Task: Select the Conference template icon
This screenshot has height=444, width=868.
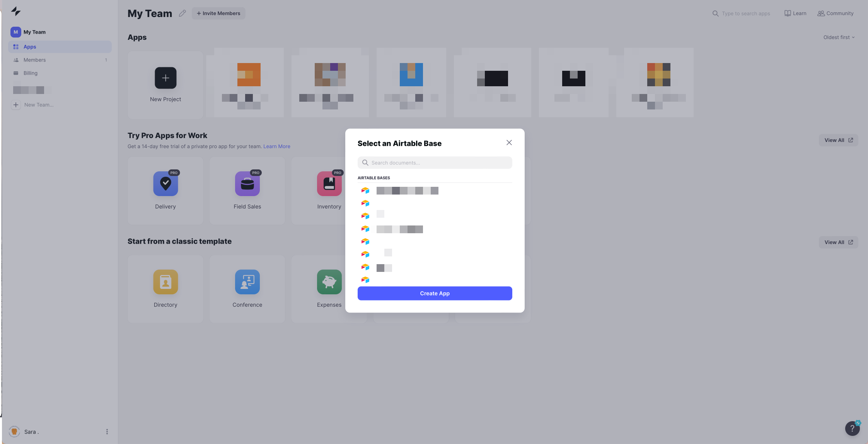Action: pyautogui.click(x=247, y=282)
